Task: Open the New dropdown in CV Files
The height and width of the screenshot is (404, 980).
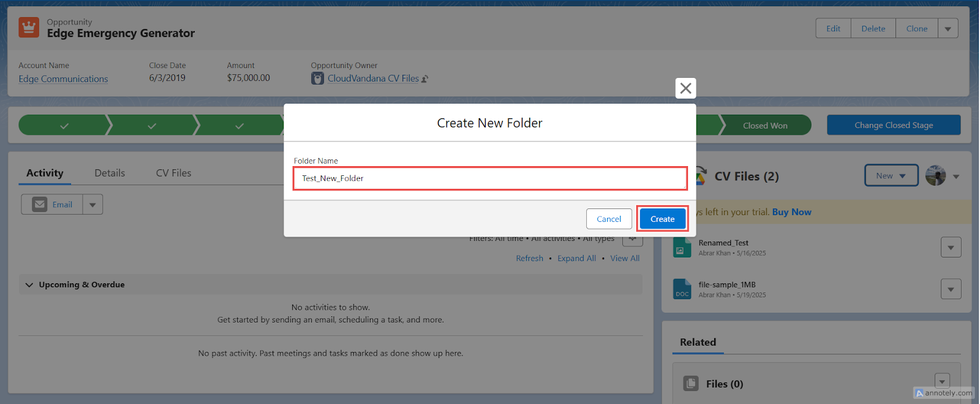Action: point(891,176)
